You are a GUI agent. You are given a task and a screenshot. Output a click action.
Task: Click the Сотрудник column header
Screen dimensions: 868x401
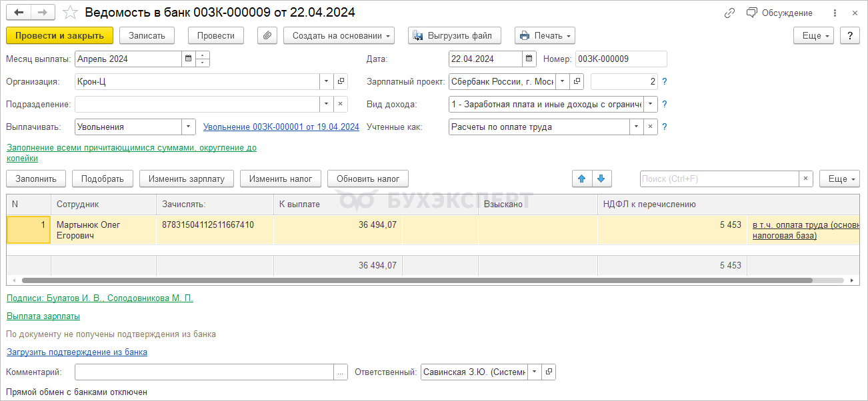[x=103, y=204]
